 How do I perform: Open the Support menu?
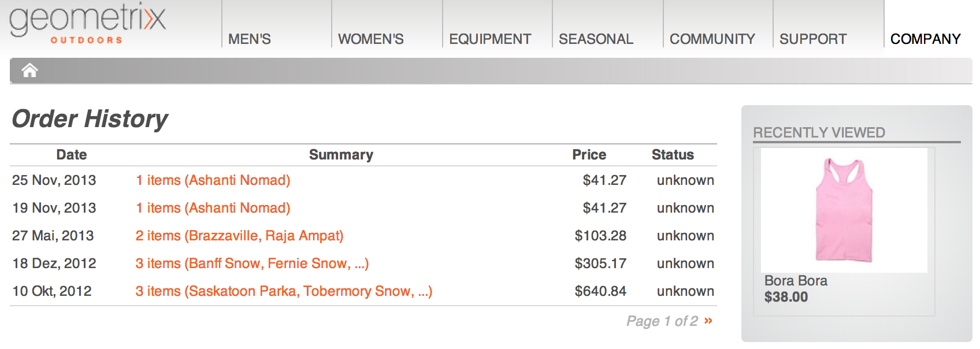coord(812,39)
